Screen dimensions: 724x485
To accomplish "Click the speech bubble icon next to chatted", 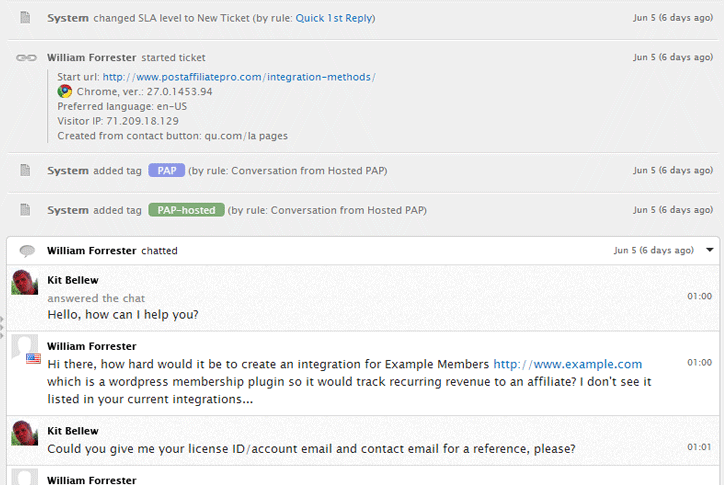I will click(27, 251).
